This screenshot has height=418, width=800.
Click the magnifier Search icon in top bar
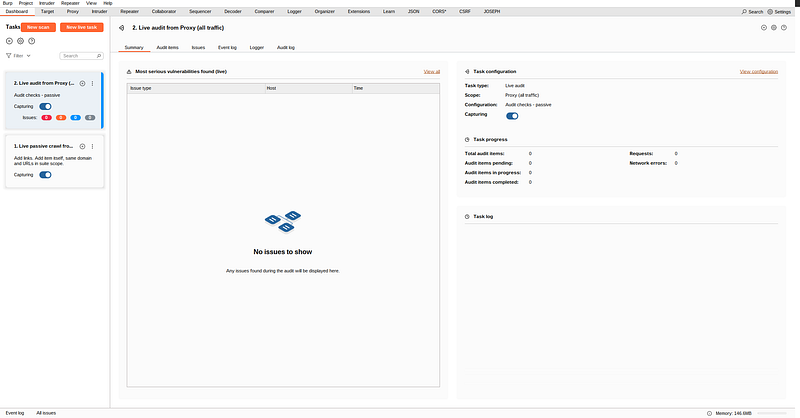(x=744, y=11)
